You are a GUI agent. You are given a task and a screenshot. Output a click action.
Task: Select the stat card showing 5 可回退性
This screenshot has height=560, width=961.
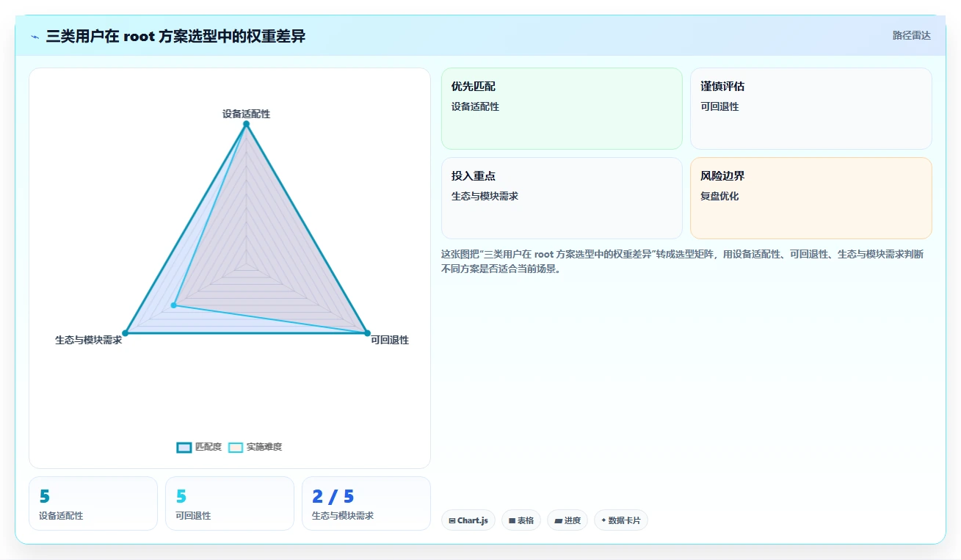230,503
